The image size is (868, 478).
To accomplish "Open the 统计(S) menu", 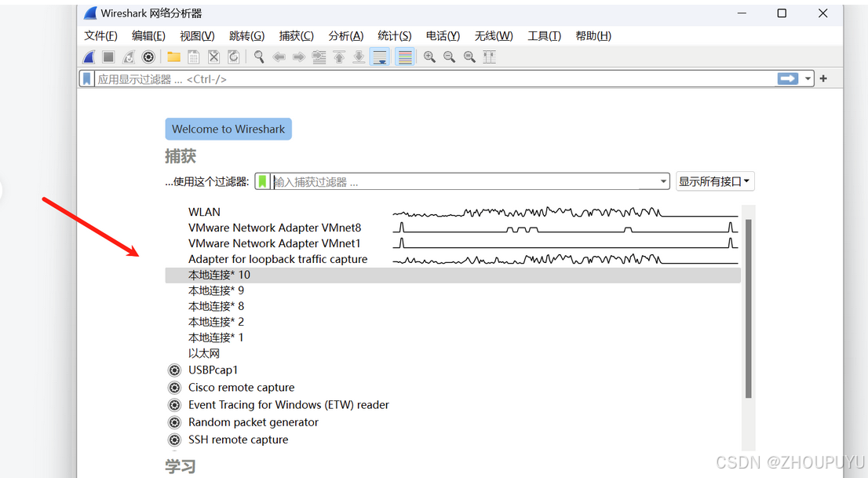I will click(395, 36).
